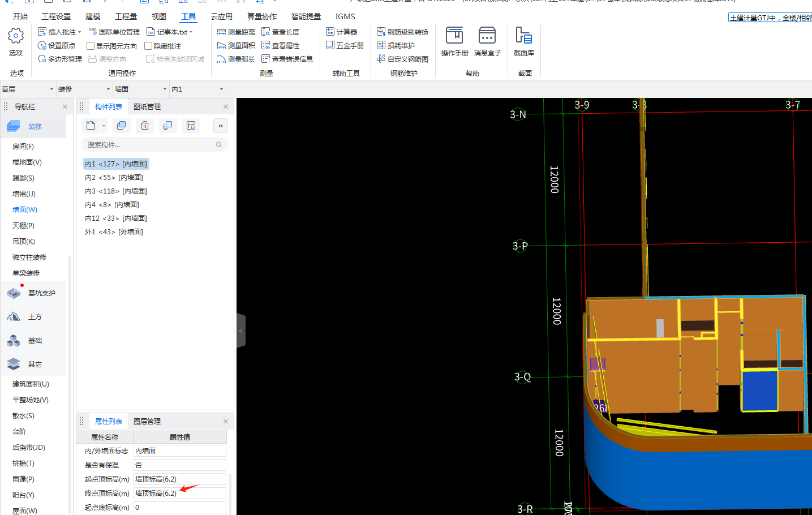Click the inter-layer copy component icon
The height and width of the screenshot is (515, 812).
tap(167, 126)
